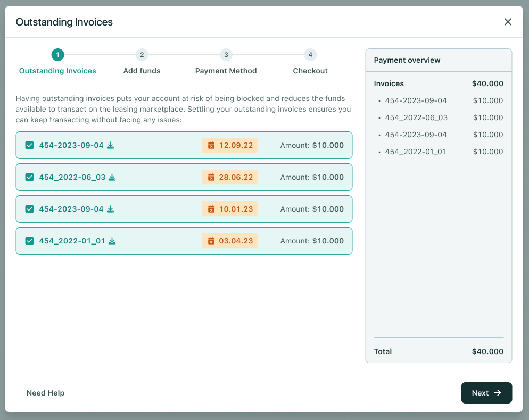
Task: Click the calendar icon beside 28.06.22
Action: pyautogui.click(x=211, y=178)
